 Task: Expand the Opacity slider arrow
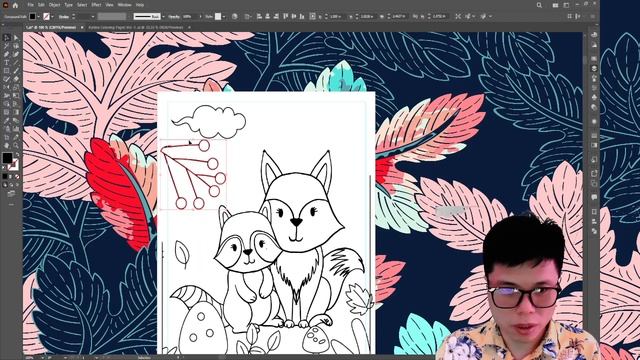(200, 16)
